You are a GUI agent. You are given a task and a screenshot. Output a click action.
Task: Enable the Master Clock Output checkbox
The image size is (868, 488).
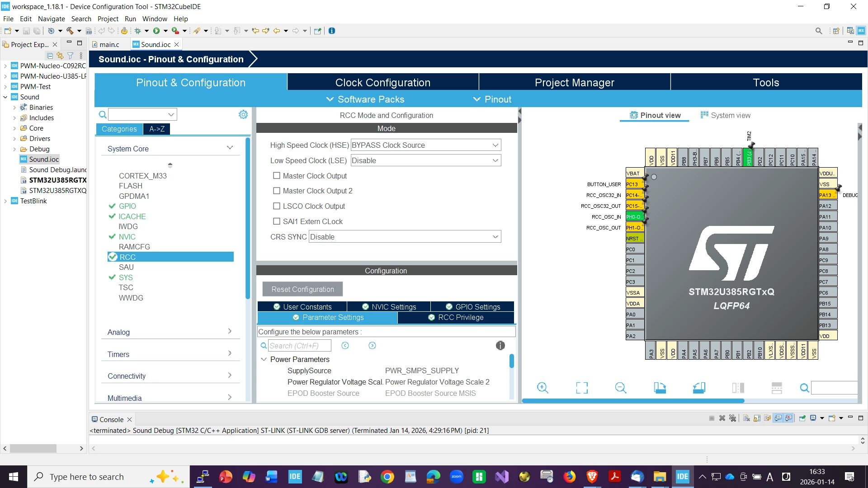(x=277, y=176)
